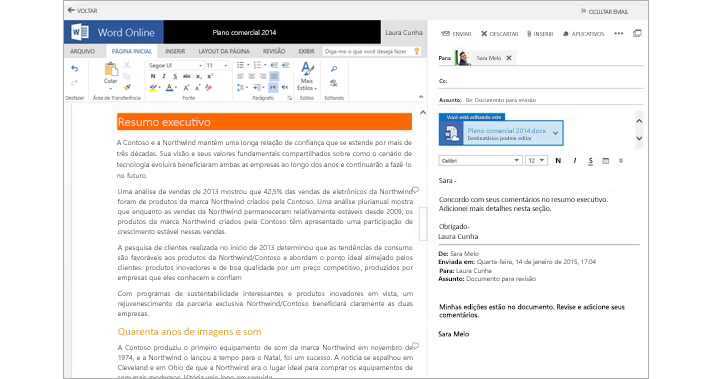The height and width of the screenshot is (379, 713).
Task: Toggle underline (S) in Word ribbon
Action: tap(175, 76)
